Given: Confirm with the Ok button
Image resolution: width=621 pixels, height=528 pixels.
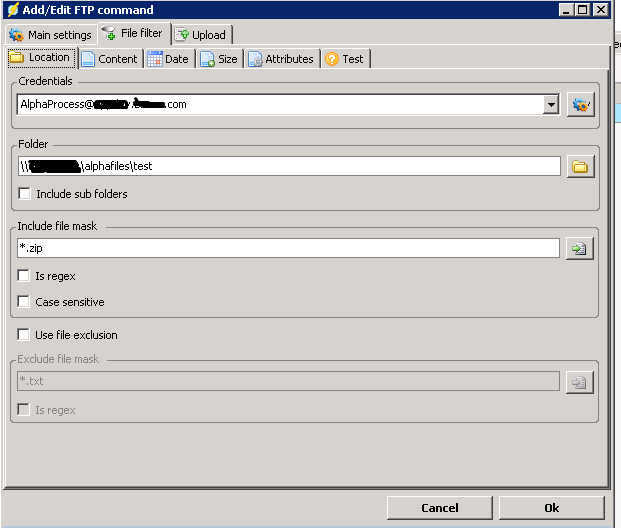Looking at the screenshot, I should tap(551, 507).
